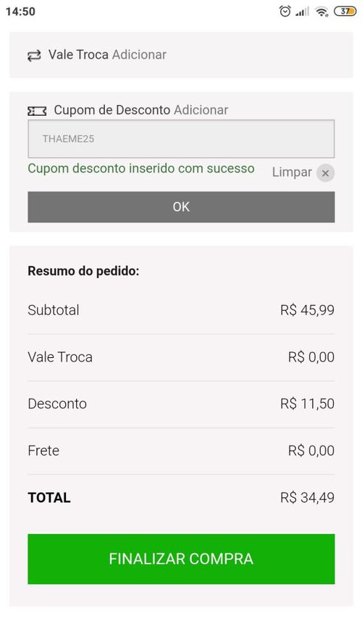Tap the coupon ticket icon

37,111
